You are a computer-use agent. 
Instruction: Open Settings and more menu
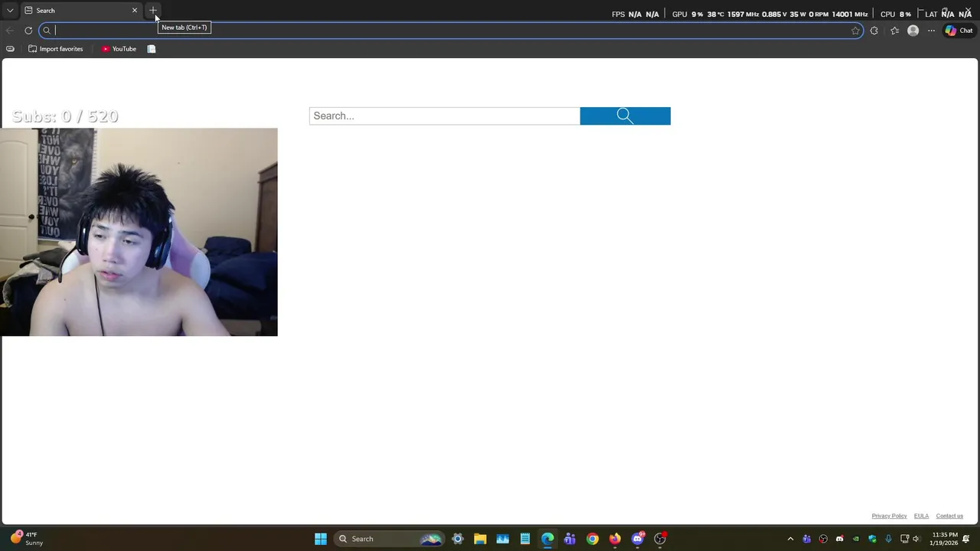click(x=931, y=31)
